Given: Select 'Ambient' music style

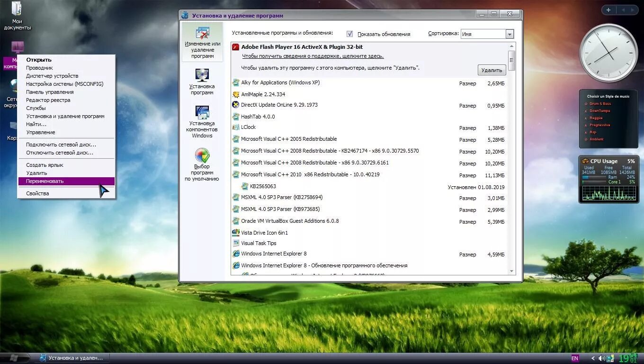Looking at the screenshot, I should click(596, 139).
